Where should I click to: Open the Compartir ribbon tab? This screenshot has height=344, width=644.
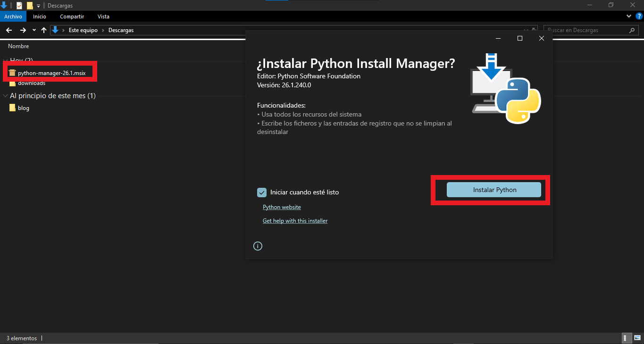(x=72, y=17)
